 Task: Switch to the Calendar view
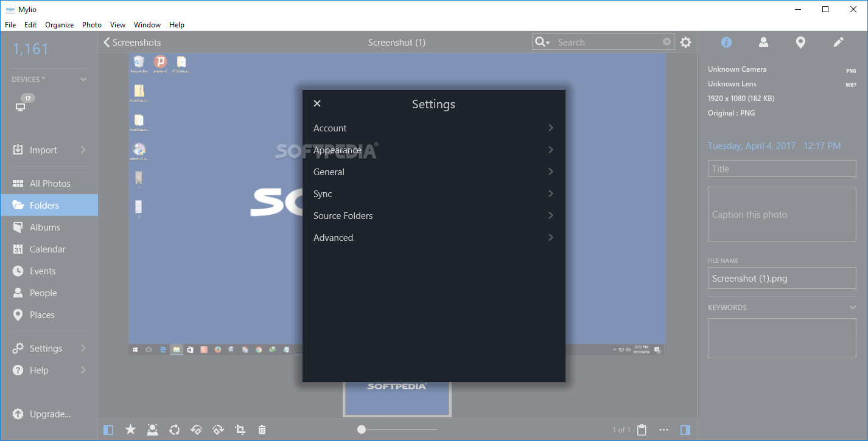(49, 249)
